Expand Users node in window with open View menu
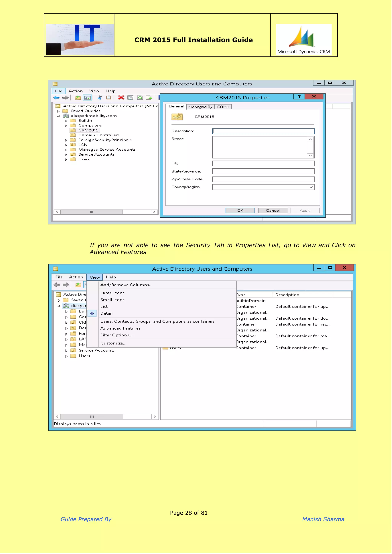The width and height of the screenshot is (392, 554). click(67, 356)
